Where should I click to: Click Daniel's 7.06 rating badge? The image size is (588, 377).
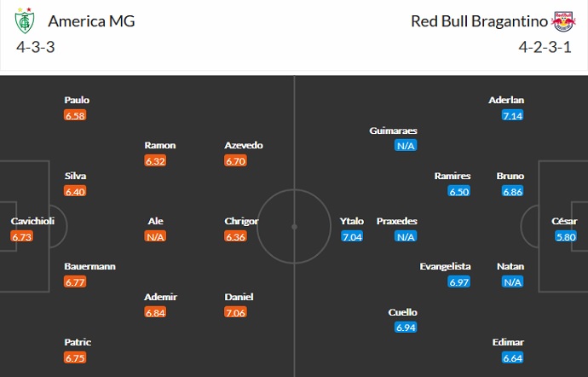(235, 312)
